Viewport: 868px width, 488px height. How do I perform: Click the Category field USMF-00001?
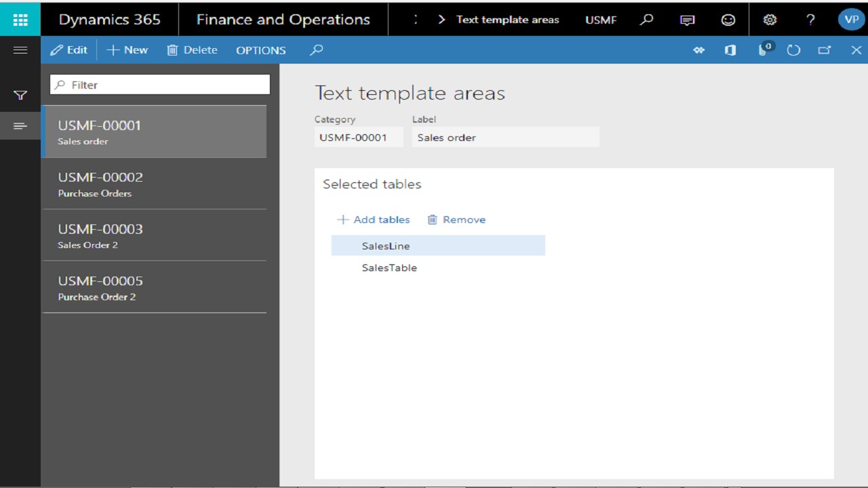point(359,138)
